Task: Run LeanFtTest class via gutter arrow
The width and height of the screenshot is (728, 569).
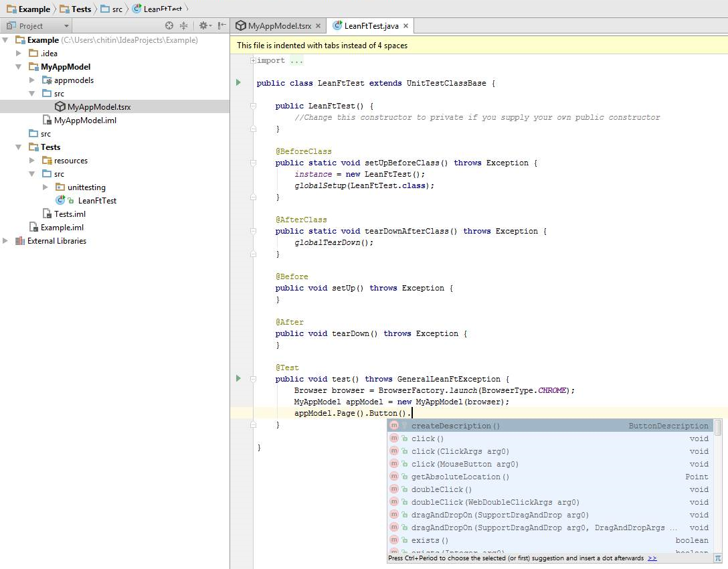Action: tap(238, 83)
